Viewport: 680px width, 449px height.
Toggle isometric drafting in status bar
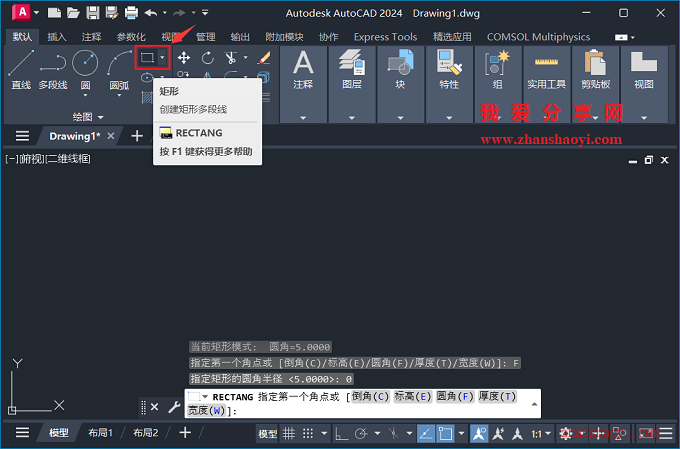click(x=393, y=433)
